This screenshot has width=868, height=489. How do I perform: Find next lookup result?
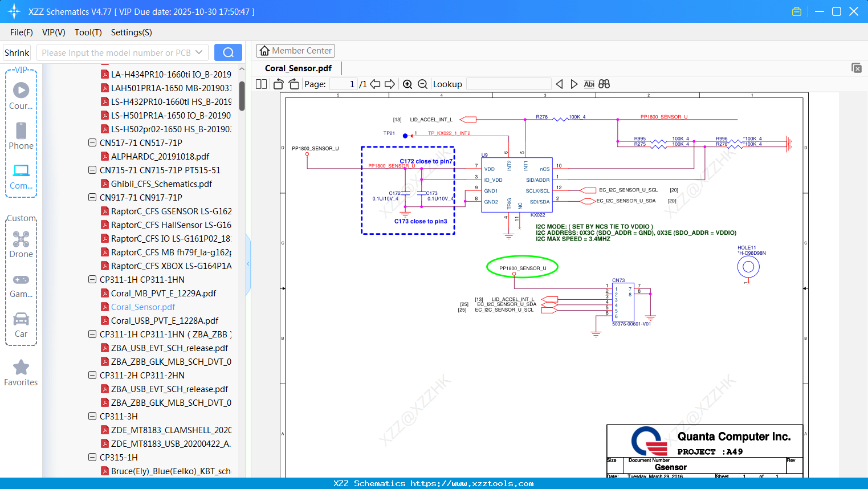(x=574, y=84)
